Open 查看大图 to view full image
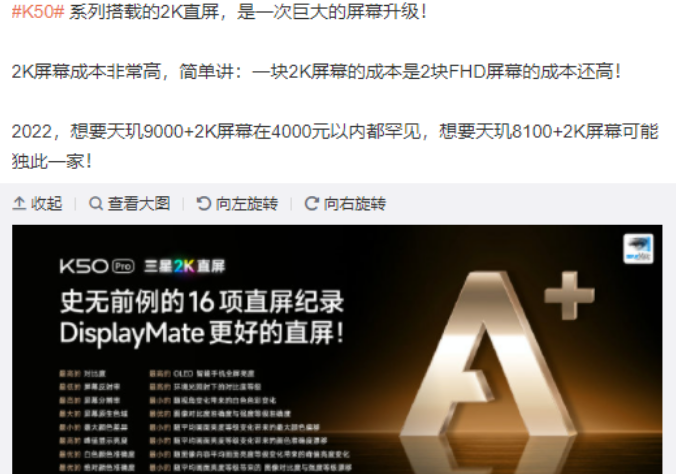This screenshot has height=474, width=676. tap(129, 204)
